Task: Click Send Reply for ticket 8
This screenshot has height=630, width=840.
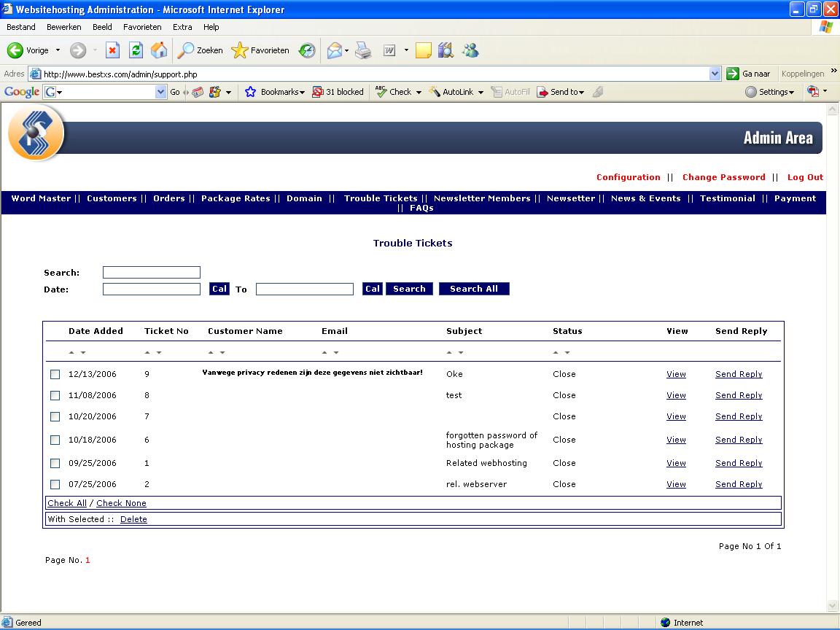Action: coord(739,395)
